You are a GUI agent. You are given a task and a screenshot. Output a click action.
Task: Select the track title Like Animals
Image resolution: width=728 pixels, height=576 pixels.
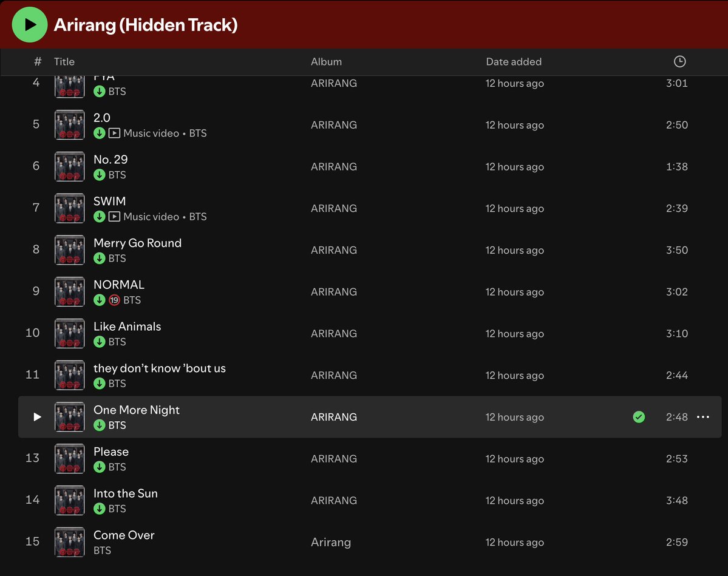128,327
